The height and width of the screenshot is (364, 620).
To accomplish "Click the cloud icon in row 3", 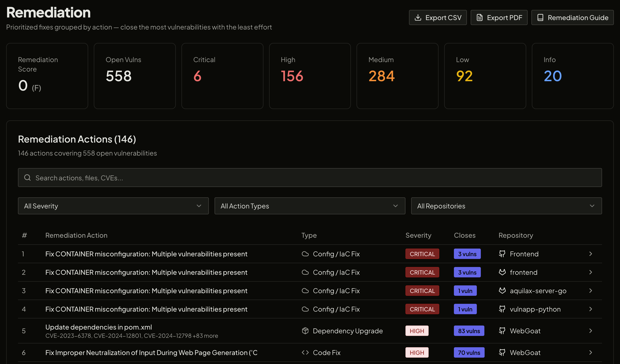I will click(x=305, y=291).
